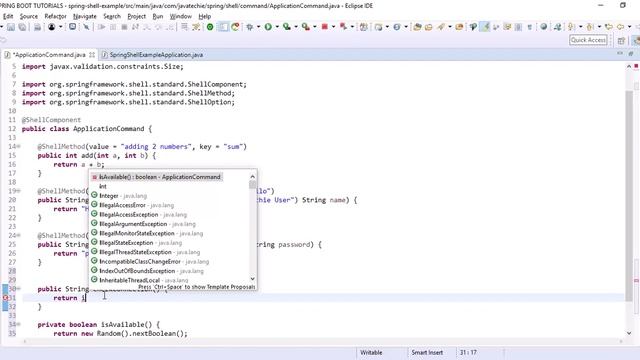Open the Coverage dropdown arrow

click(x=296, y=27)
